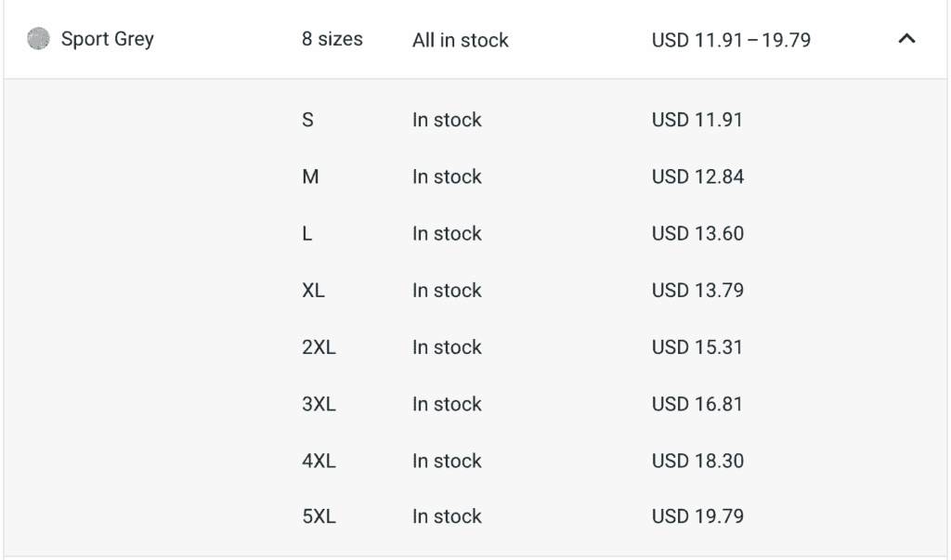Collapse the Sport Grey size list
This screenshot has width=951, height=560.
click(906, 39)
